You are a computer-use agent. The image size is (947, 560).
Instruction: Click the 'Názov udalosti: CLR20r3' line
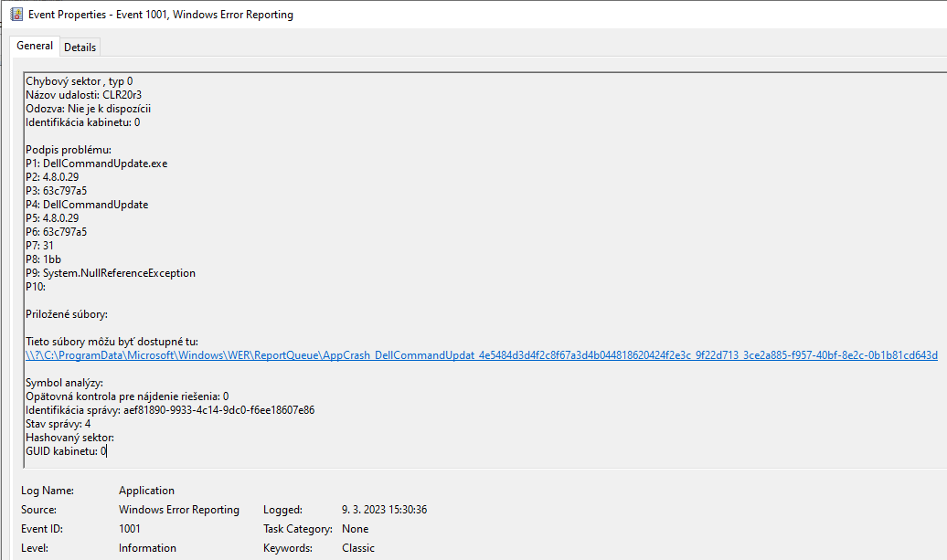83,95
